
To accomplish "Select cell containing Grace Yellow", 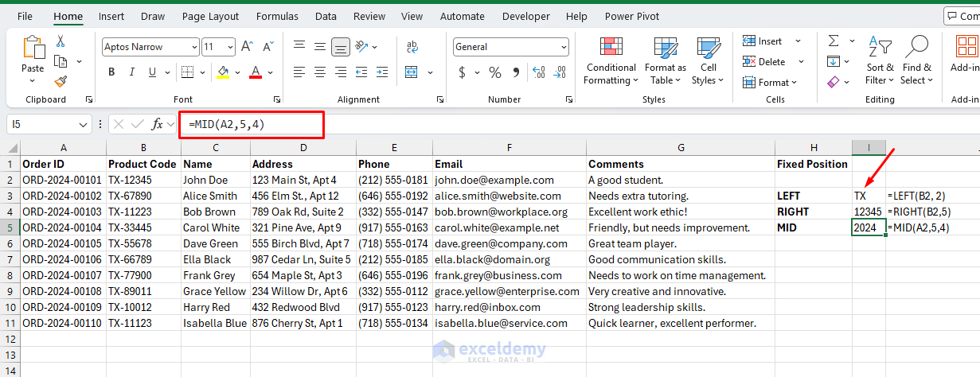I will click(x=215, y=291).
